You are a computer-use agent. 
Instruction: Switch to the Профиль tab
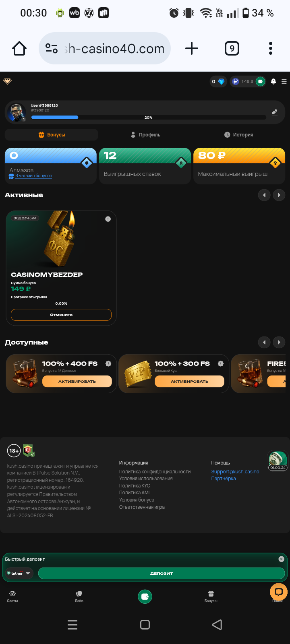(x=145, y=135)
